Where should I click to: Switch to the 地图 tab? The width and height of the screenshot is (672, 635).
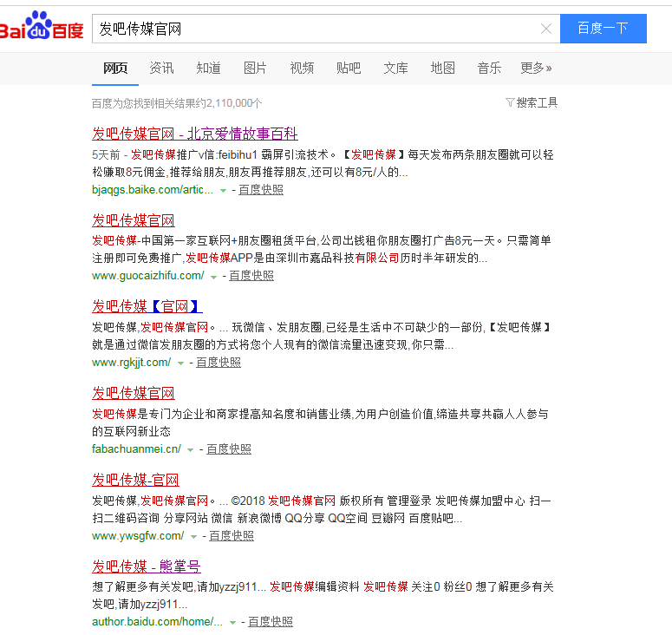click(442, 69)
